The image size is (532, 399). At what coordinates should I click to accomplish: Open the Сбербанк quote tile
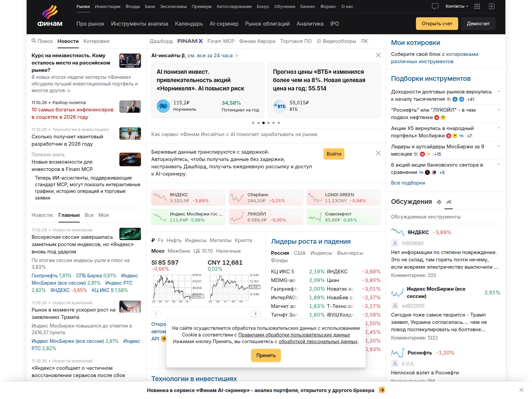(x=266, y=198)
